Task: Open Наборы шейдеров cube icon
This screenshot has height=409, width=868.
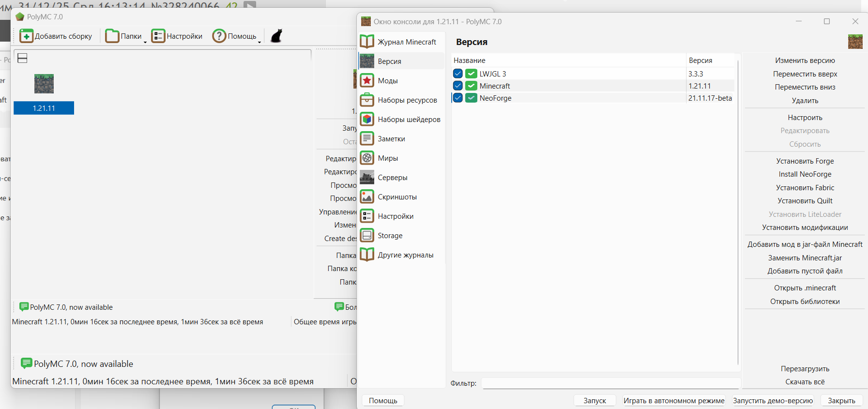Action: coord(367,119)
